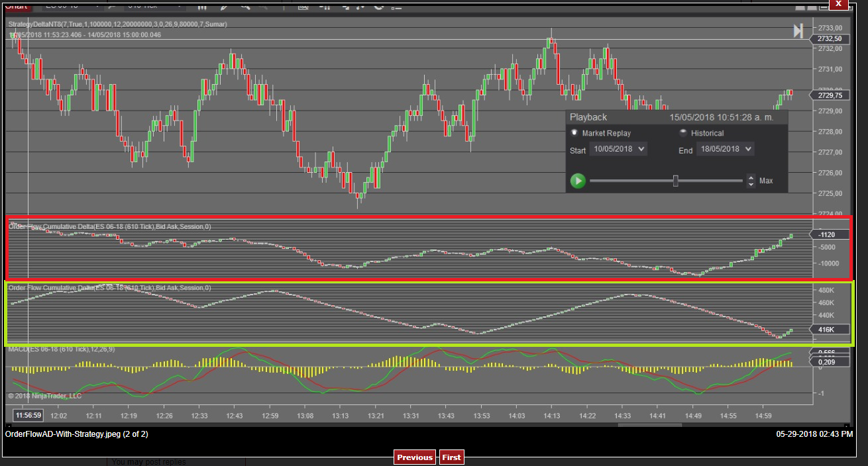Viewport: 868px width, 466px height.
Task: Click the 11:56:59 time axis marker
Action: 28,416
